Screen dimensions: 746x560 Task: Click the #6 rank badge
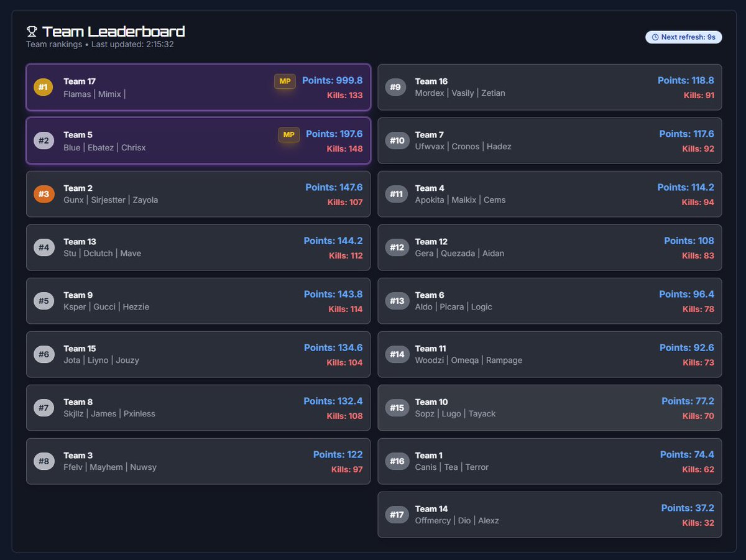tap(44, 354)
